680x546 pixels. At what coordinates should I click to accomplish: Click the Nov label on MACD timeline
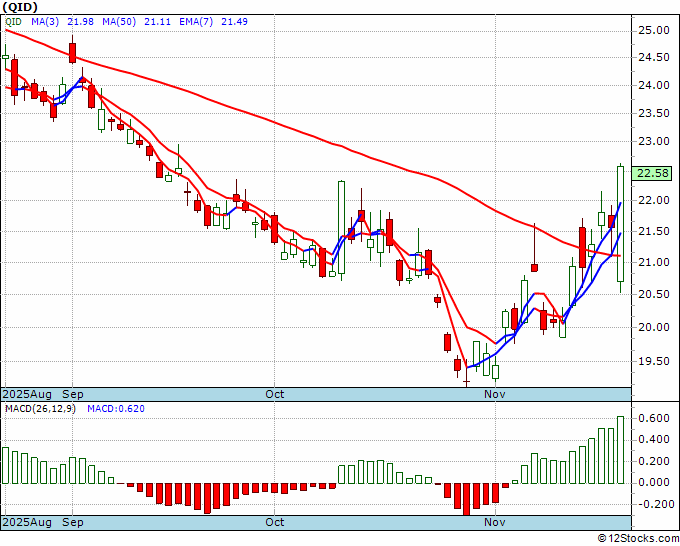495,522
